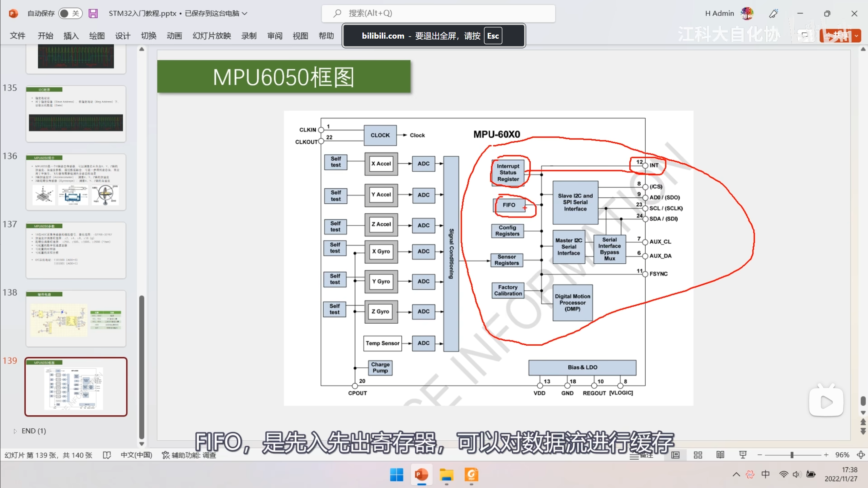Expand hidden system tray icons chevron
This screenshot has width=868, height=488.
pyautogui.click(x=736, y=474)
